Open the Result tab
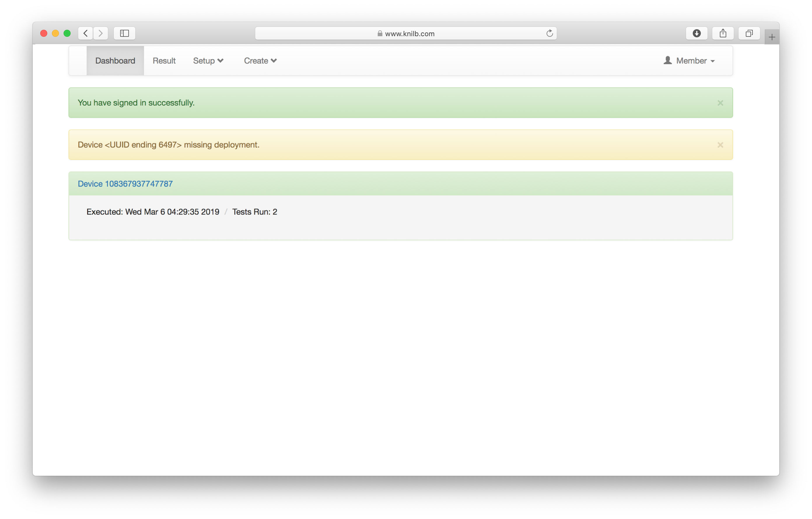This screenshot has height=519, width=812. pos(164,61)
